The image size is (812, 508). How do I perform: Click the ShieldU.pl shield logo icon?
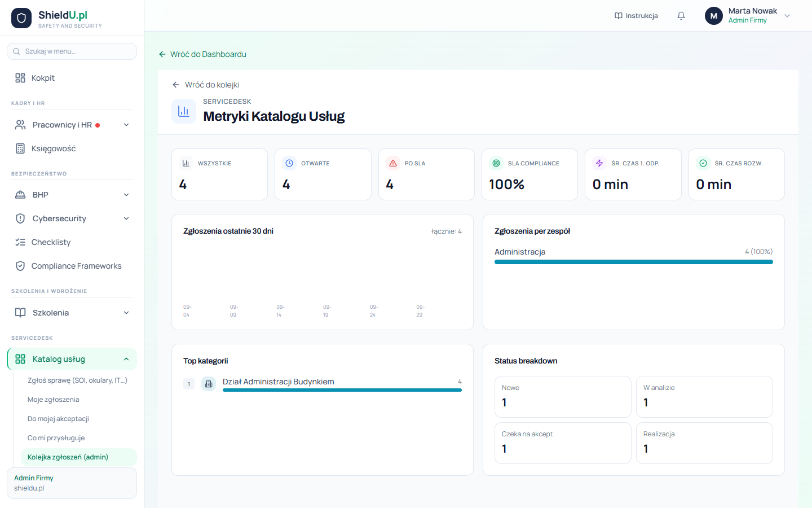(x=21, y=18)
